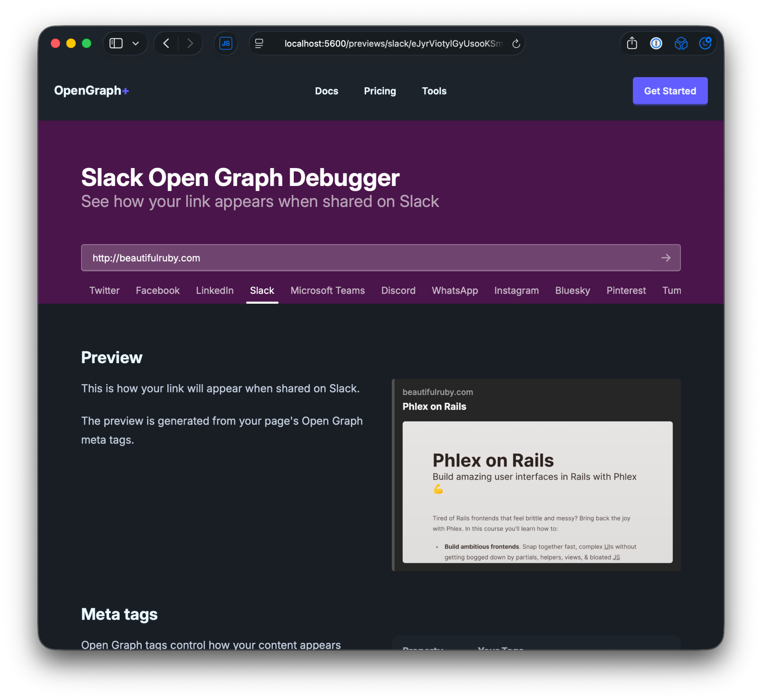Activate Reader view in the address bar
Viewport: 762px width, 700px height.
[259, 43]
